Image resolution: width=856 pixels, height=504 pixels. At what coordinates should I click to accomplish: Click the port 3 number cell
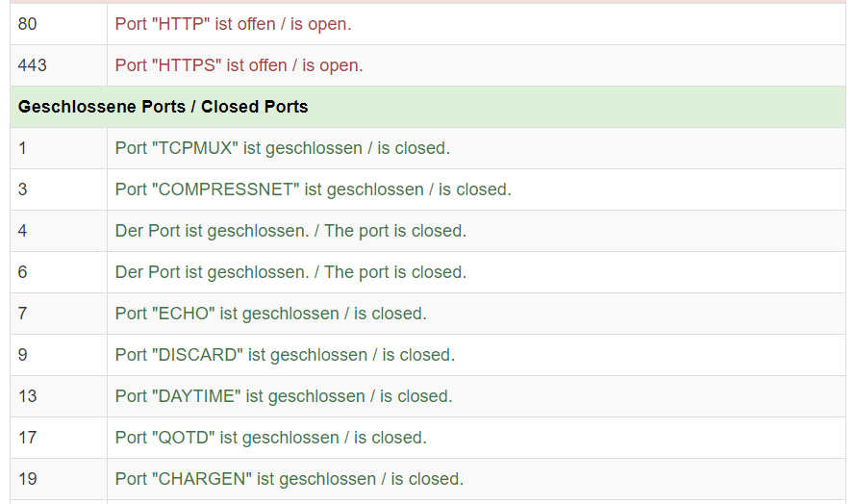click(x=59, y=189)
